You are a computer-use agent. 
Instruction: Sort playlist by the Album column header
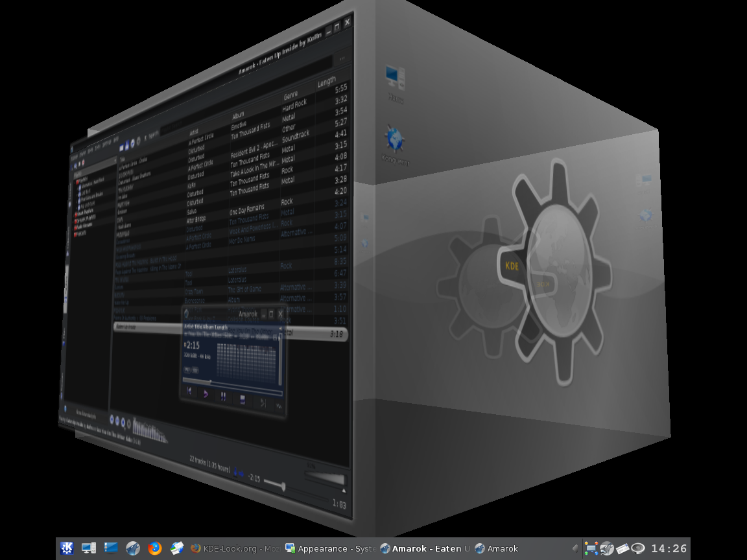(238, 115)
